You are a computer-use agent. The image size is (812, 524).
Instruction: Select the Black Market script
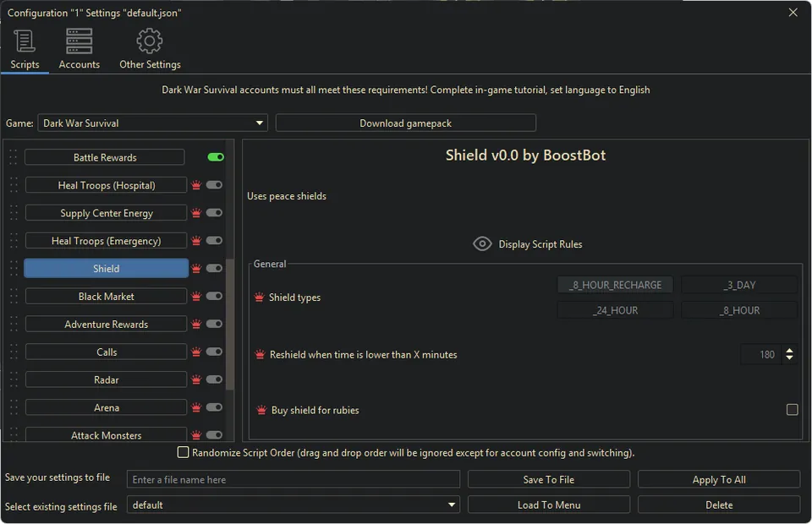pos(107,297)
